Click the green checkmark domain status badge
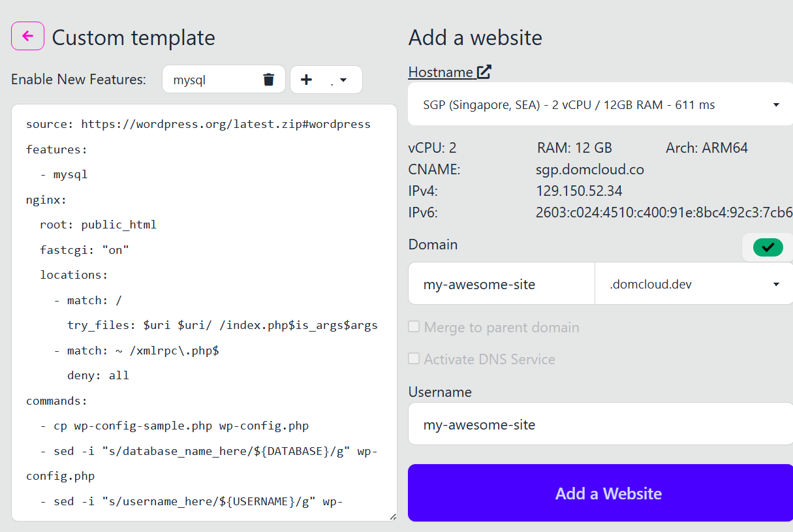Viewport: 793px width, 532px height. pos(768,247)
